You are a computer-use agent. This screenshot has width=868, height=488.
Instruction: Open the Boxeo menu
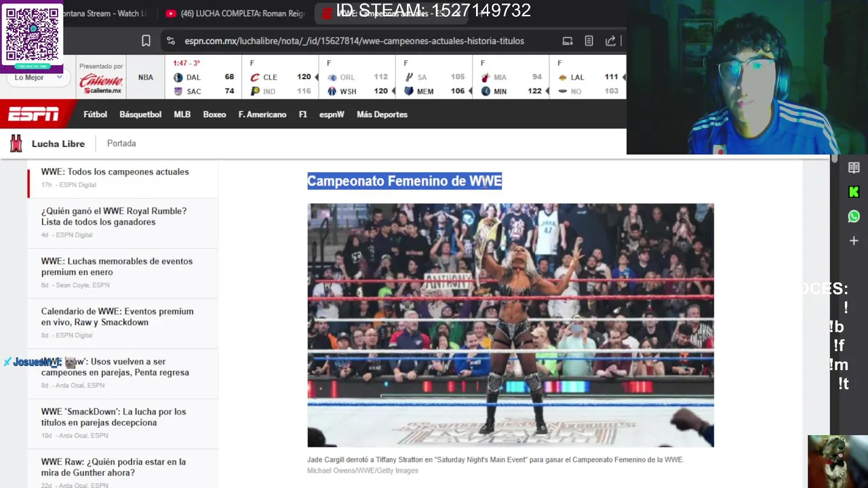(x=214, y=115)
